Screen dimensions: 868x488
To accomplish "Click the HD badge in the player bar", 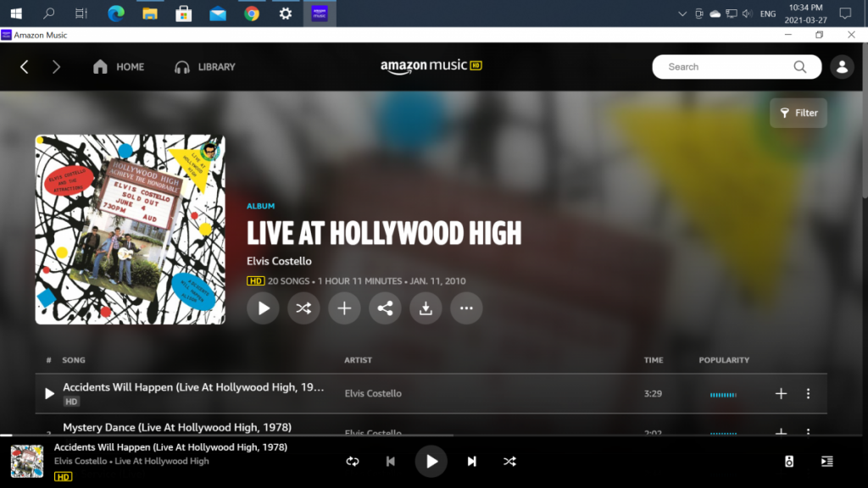I will pos(63,477).
